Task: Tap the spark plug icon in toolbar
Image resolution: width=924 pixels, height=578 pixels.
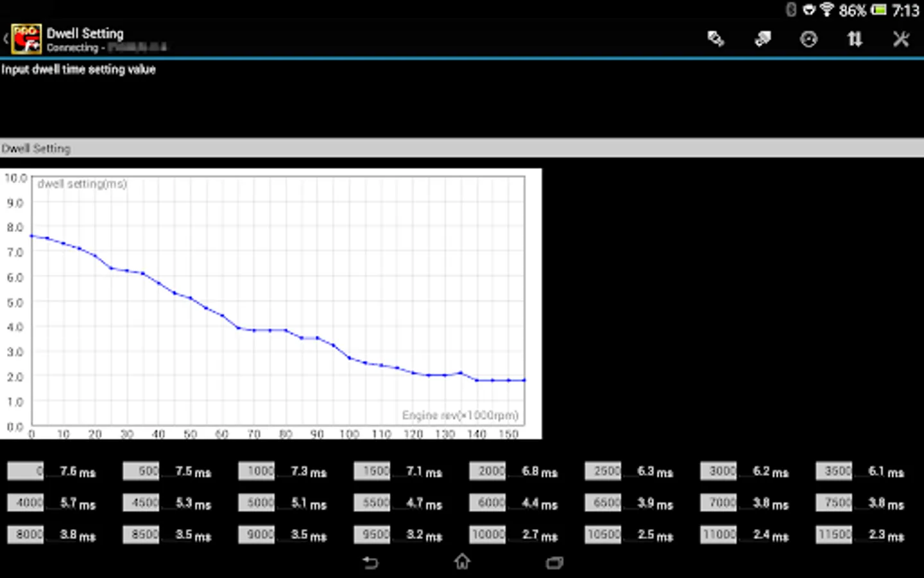Action: (715, 39)
